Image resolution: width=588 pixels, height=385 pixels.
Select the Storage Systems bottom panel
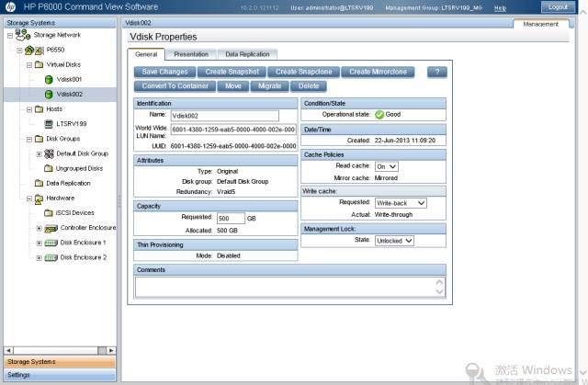click(x=60, y=362)
